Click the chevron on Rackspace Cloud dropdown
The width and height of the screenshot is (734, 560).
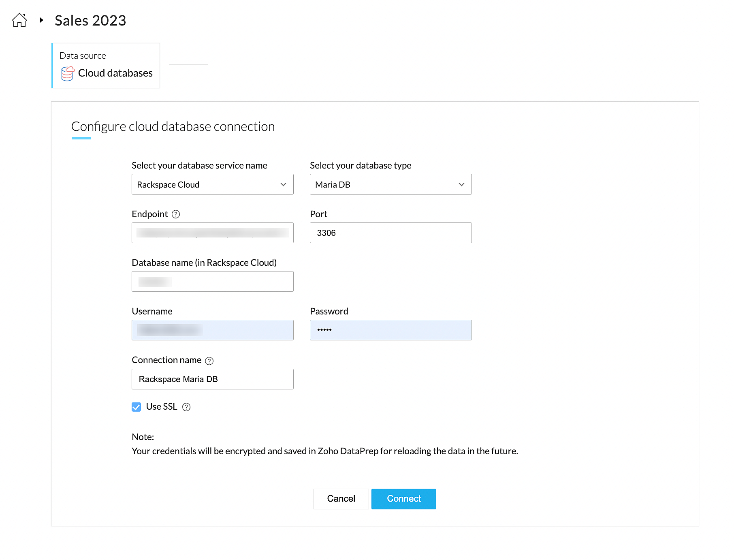(x=283, y=184)
